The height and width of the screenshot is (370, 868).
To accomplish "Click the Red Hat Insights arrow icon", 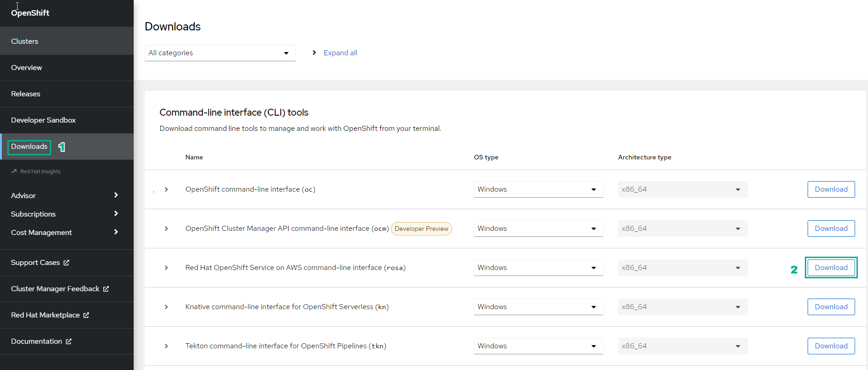I will [x=14, y=171].
